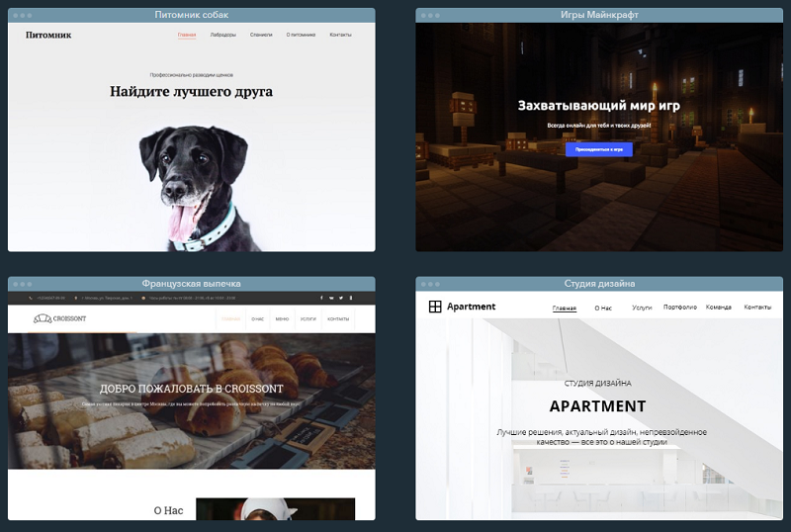Open 'Контакты' in the Питомник menu
This screenshot has height=532, width=791.
[340, 35]
